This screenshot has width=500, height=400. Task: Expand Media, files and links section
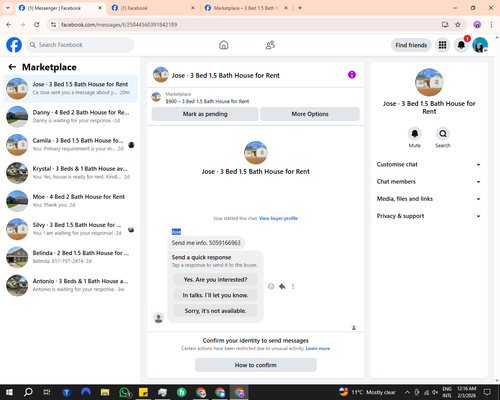(429, 199)
